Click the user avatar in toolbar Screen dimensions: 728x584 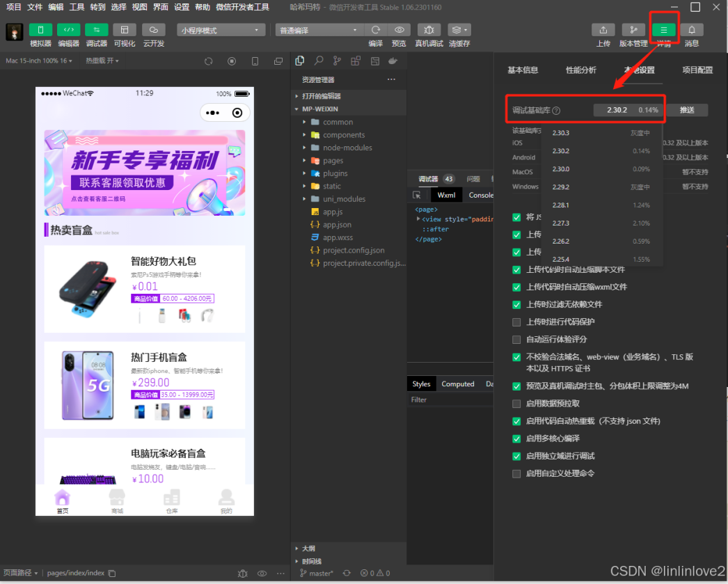(x=15, y=32)
